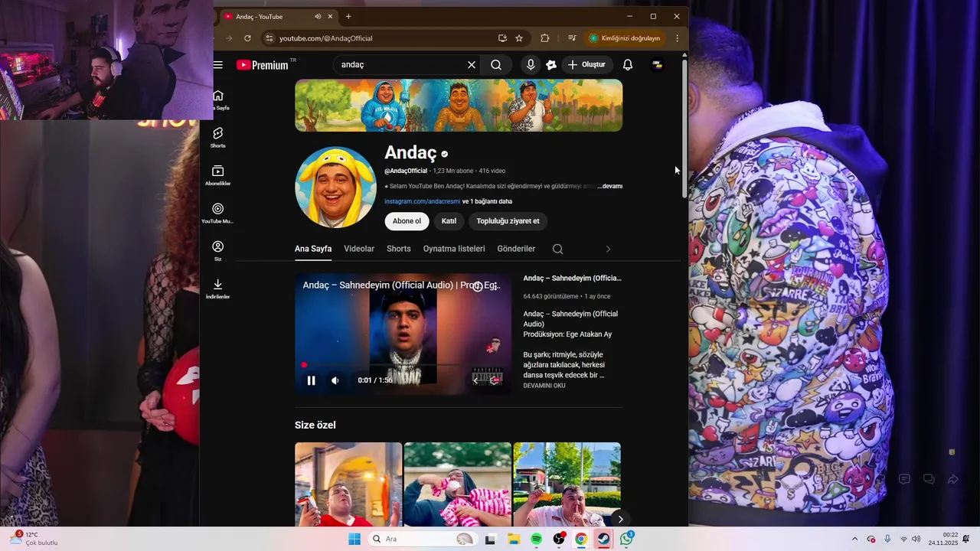Image resolution: width=980 pixels, height=551 pixels.
Task: Open a new browser tab
Action: click(348, 16)
